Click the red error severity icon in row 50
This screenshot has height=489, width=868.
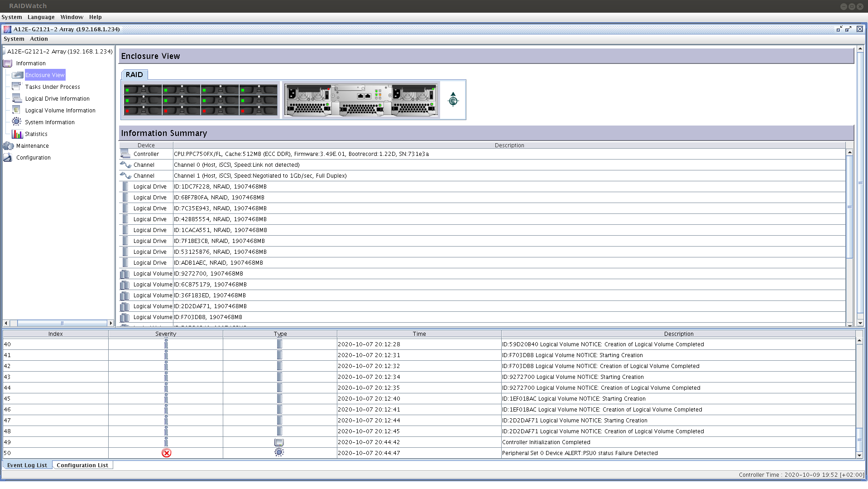click(166, 453)
